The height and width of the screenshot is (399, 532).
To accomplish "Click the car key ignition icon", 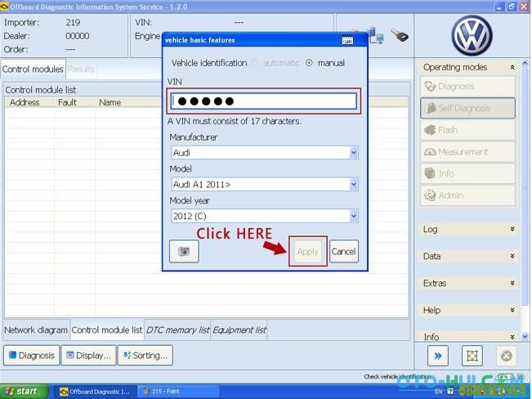I will (400, 35).
